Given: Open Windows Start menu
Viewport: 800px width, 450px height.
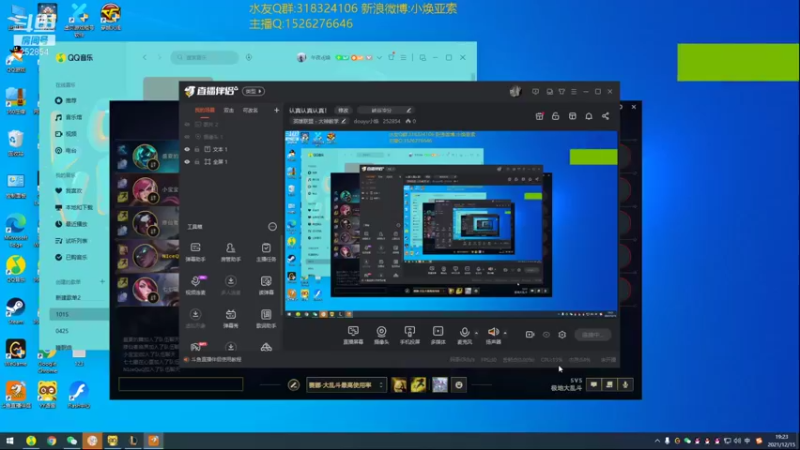Looking at the screenshot, I should tap(10, 441).
